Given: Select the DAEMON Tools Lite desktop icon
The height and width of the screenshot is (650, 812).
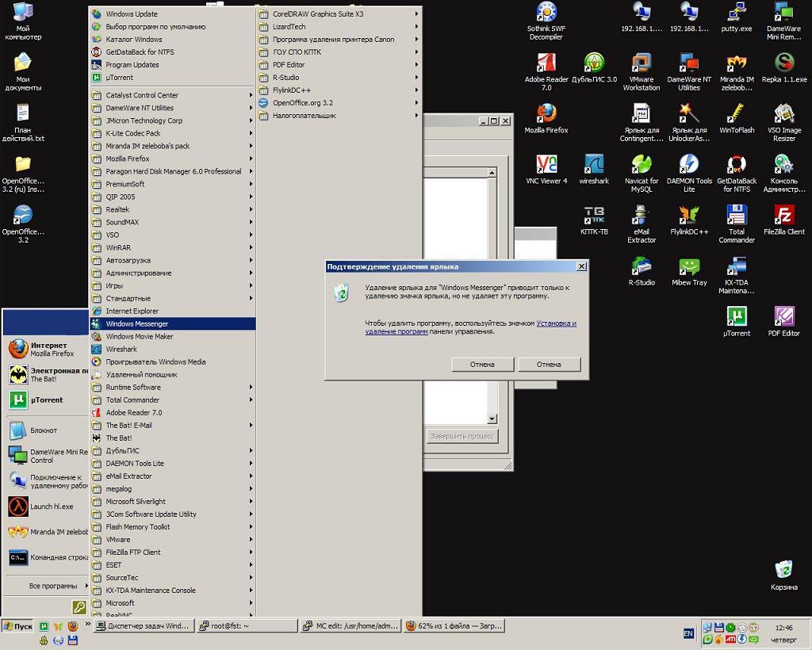Looking at the screenshot, I should click(689, 173).
